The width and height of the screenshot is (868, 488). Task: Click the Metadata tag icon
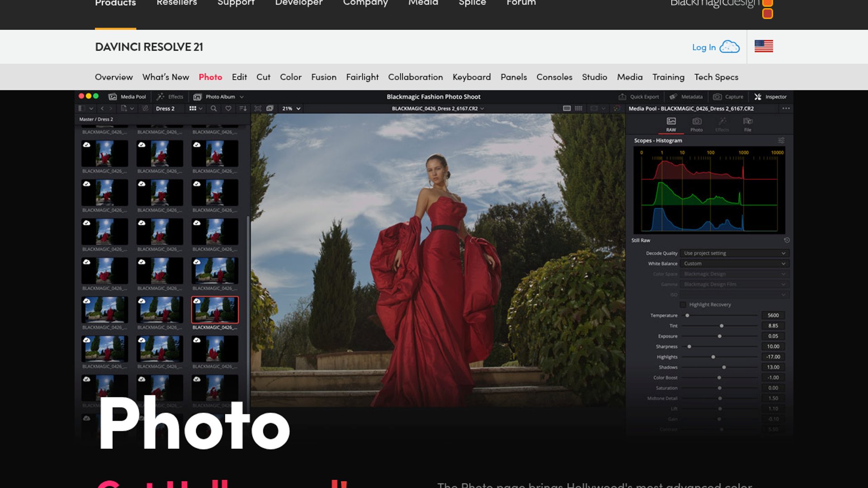pos(673,97)
